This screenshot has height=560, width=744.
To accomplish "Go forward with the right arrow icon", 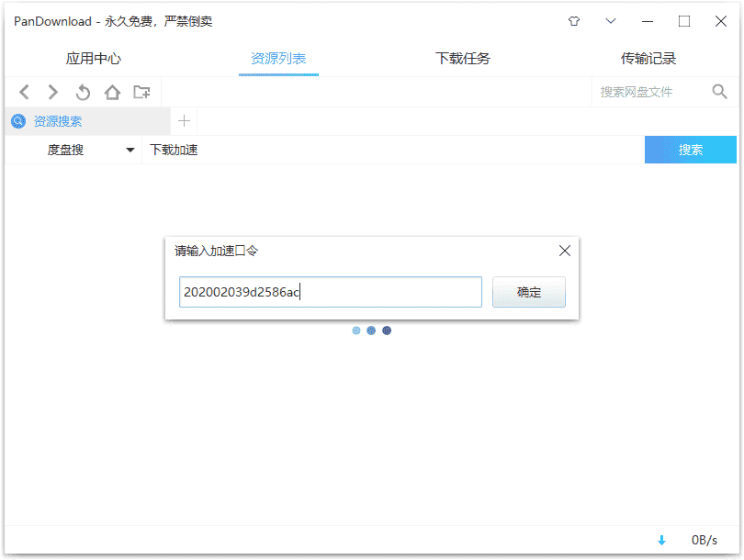I will [52, 92].
